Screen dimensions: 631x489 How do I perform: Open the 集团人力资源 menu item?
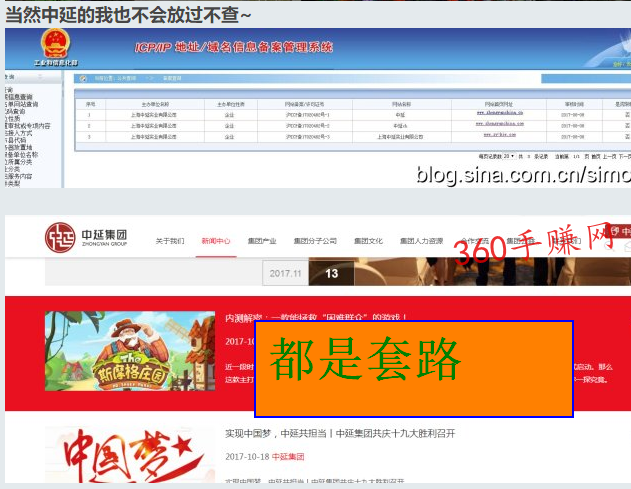pos(421,241)
